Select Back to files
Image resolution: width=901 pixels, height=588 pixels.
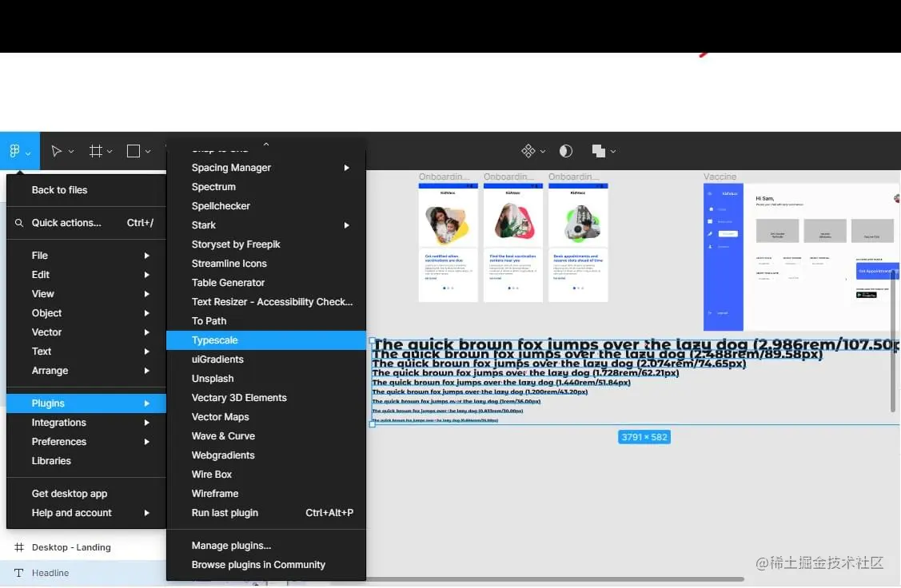(58, 189)
